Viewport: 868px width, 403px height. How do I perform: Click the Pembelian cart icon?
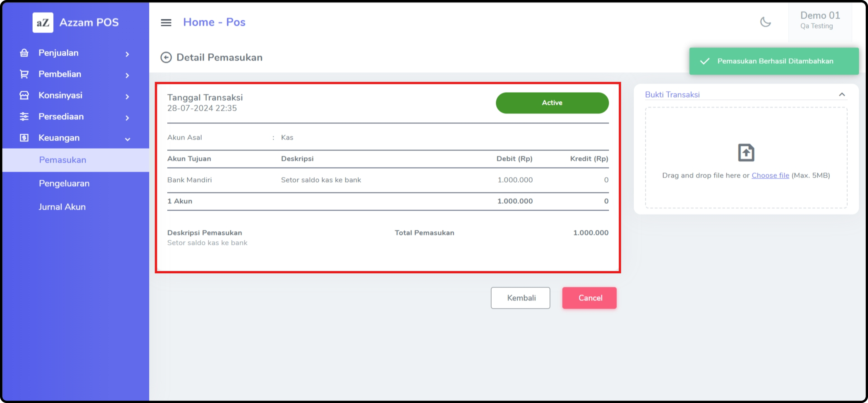(x=24, y=74)
